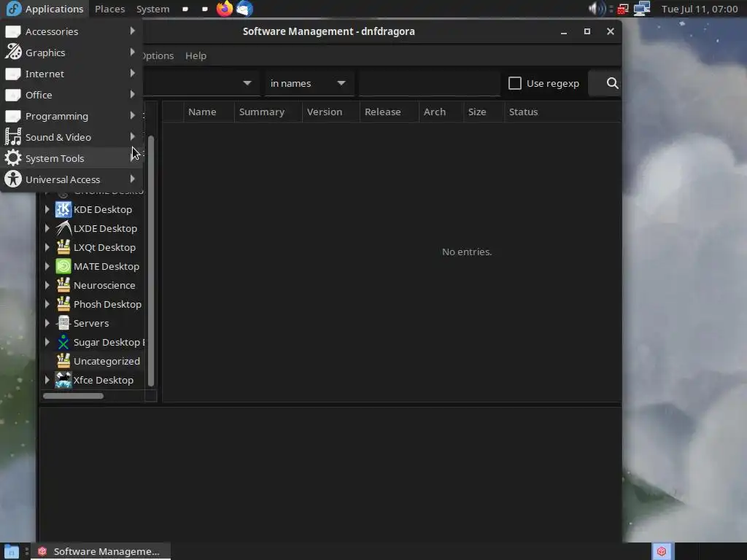
Task: Click the Sugar Desktop group icon
Action: (x=63, y=343)
